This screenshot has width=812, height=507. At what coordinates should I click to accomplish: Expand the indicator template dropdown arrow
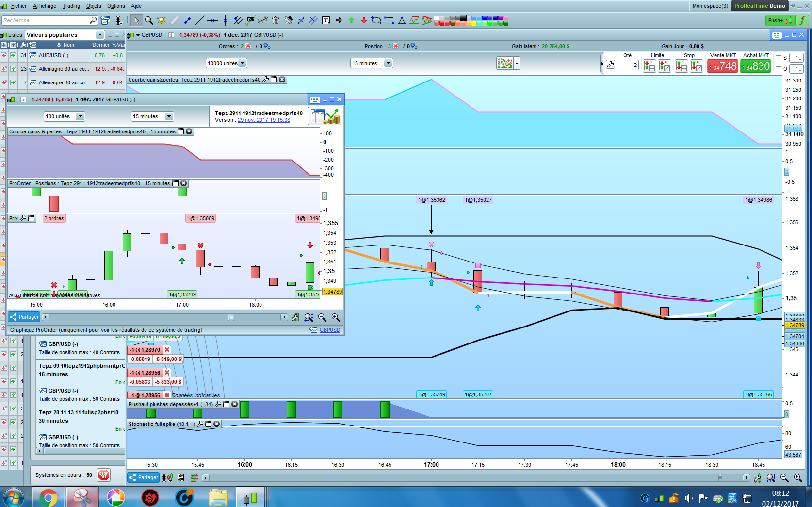[x=517, y=64]
